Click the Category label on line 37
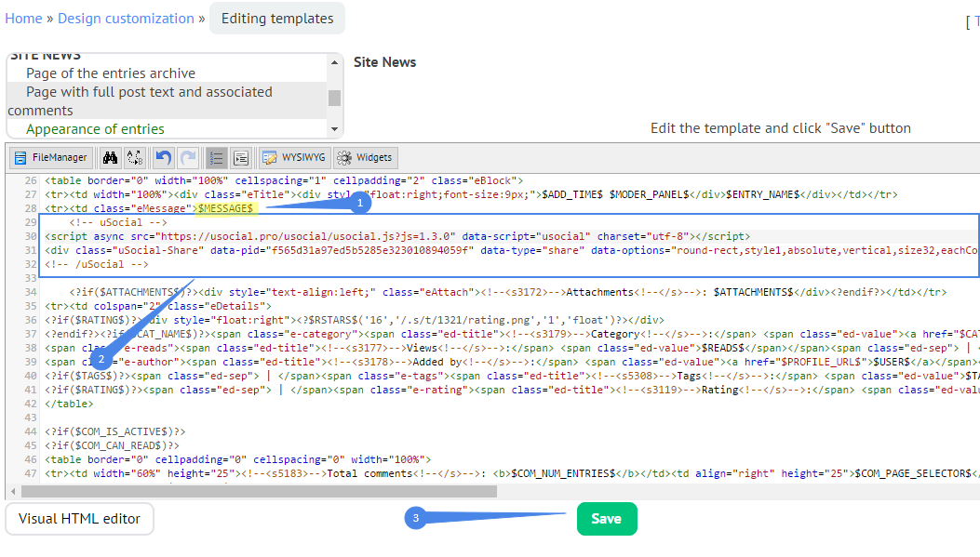The width and height of the screenshot is (980, 557). coord(615,334)
